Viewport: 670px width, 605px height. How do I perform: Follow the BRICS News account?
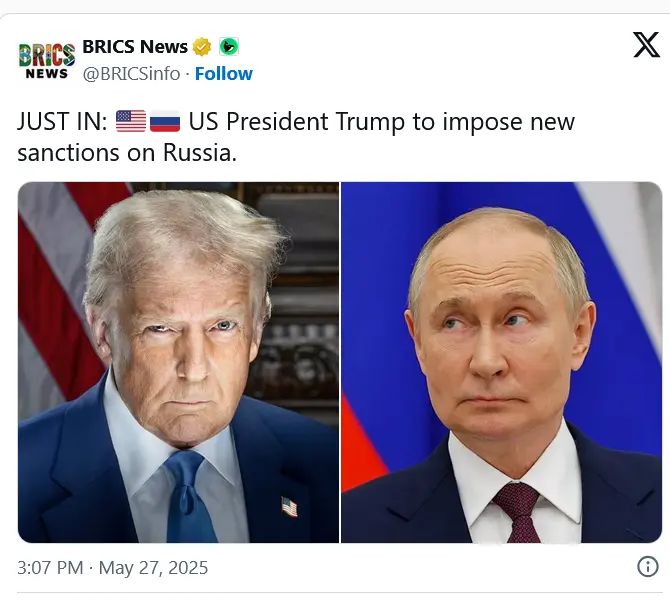223,73
